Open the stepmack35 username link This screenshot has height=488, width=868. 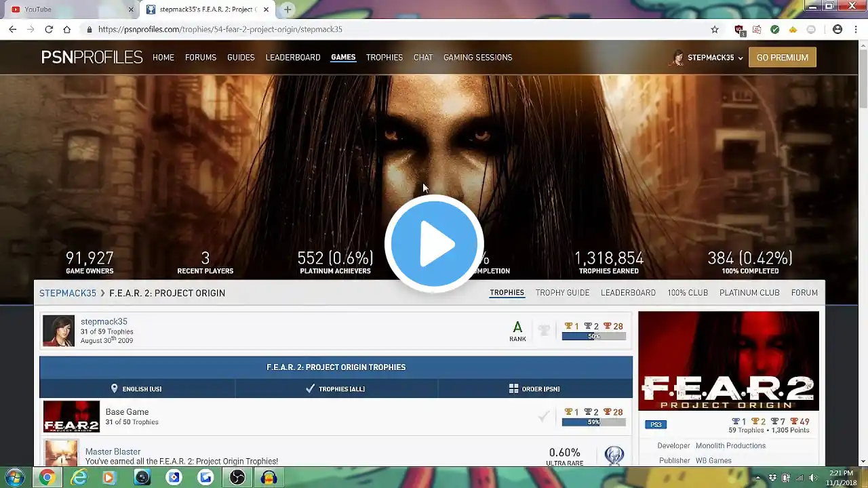[104, 322]
